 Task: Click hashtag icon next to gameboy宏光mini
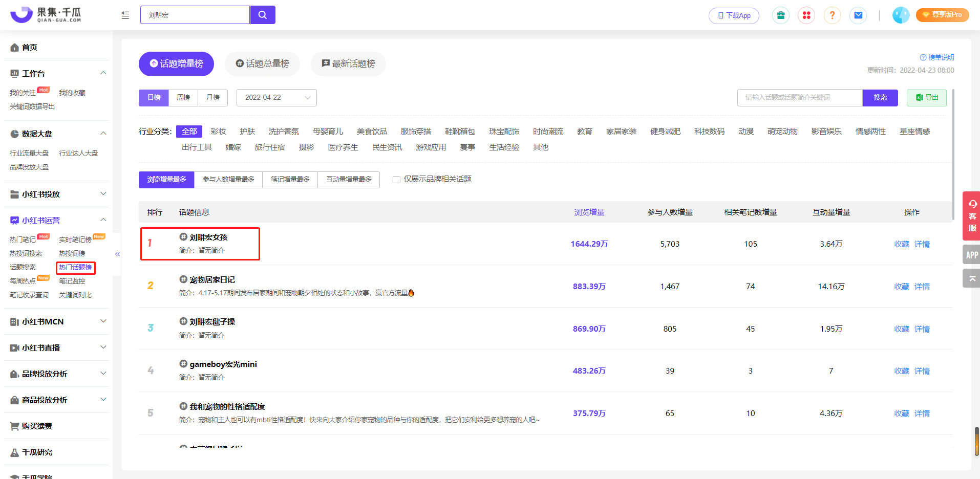pyautogui.click(x=183, y=364)
